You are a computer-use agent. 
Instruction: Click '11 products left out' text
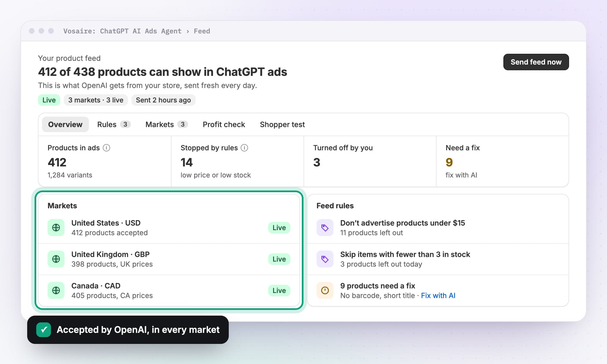click(371, 233)
